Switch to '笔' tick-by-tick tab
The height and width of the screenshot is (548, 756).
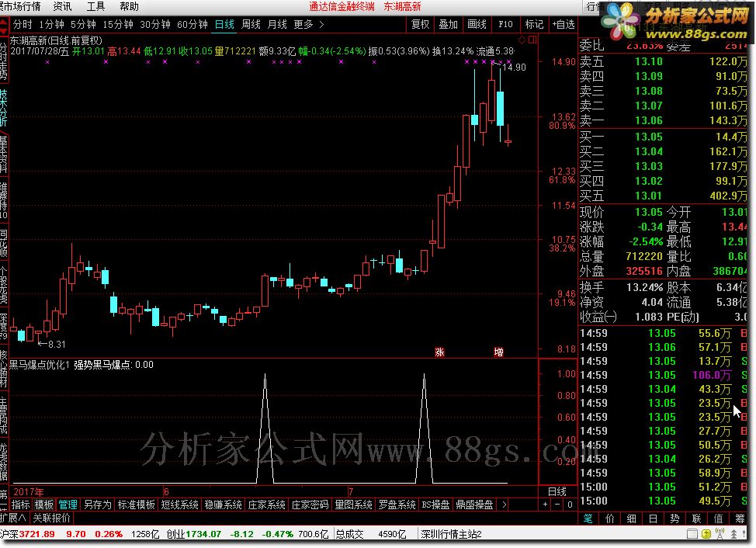[x=588, y=519]
